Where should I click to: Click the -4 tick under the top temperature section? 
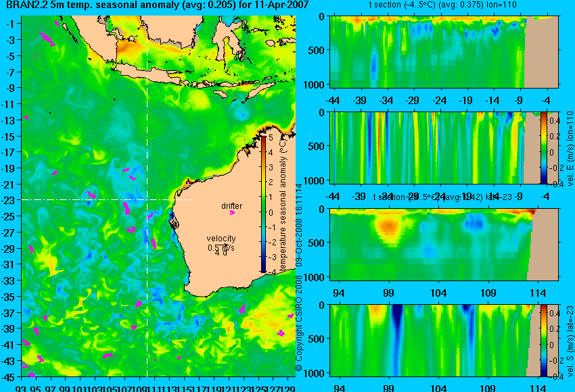click(x=546, y=100)
